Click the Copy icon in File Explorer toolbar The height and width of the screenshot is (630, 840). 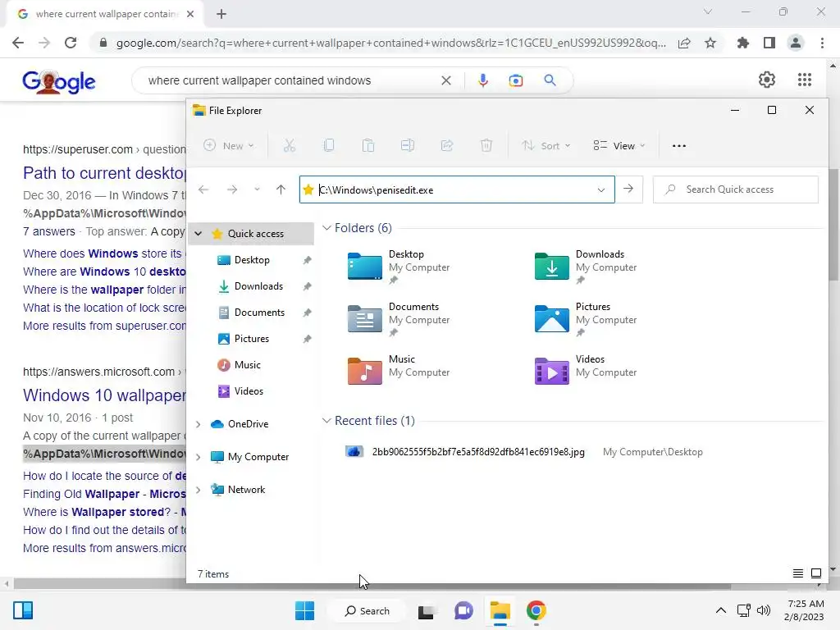[329, 146]
